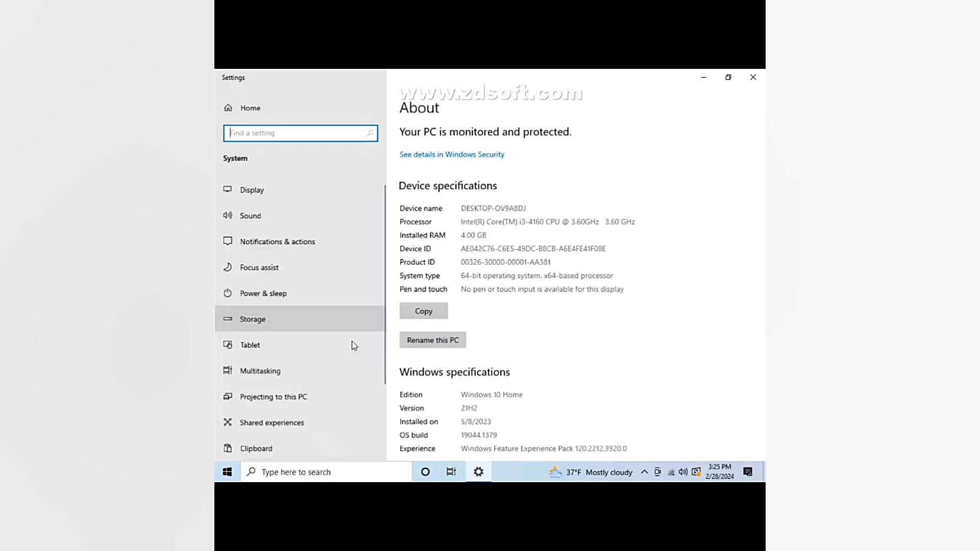Click Installed on date 5/8/2023
The height and width of the screenshot is (551, 980).
[476, 422]
